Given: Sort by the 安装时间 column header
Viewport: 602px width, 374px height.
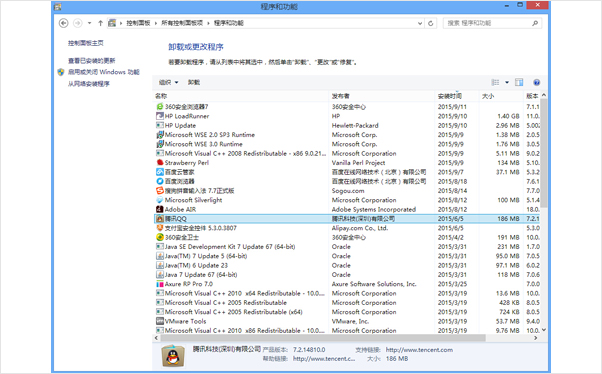Looking at the screenshot, I should [458, 96].
